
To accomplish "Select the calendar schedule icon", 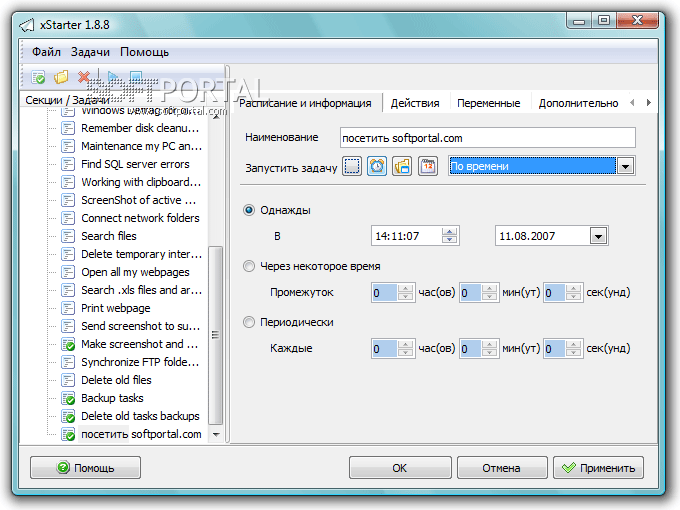I will (428, 166).
